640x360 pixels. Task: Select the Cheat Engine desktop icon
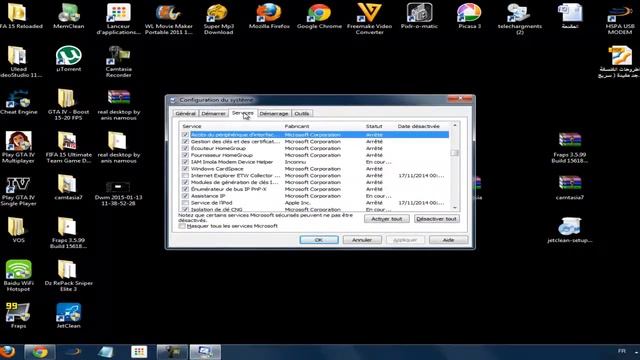click(18, 102)
